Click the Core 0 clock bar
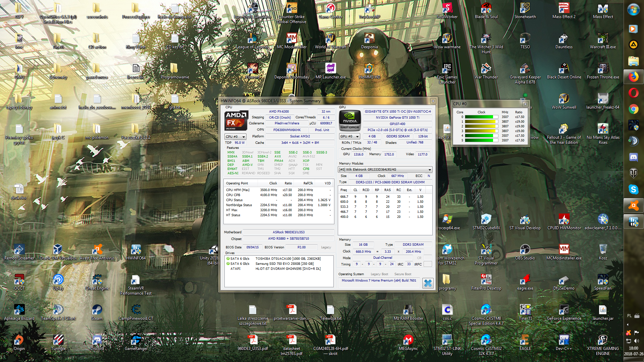This screenshot has height=362, width=644. (x=481, y=117)
